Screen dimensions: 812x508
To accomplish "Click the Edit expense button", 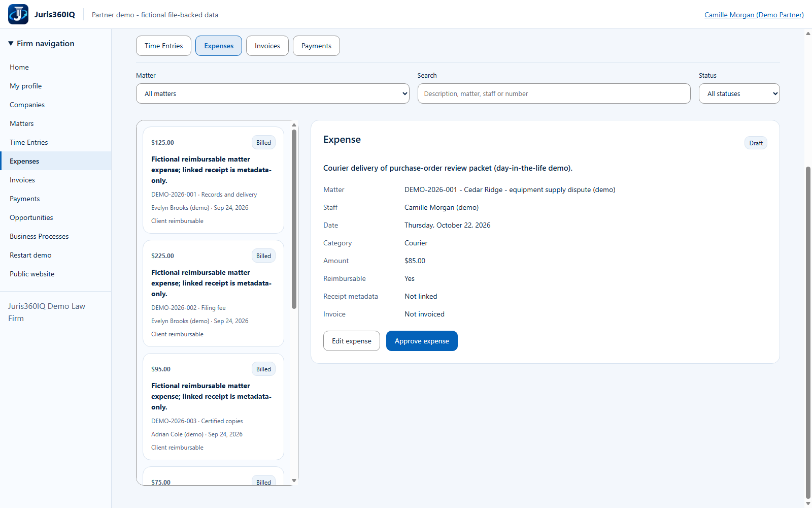I will click(352, 341).
